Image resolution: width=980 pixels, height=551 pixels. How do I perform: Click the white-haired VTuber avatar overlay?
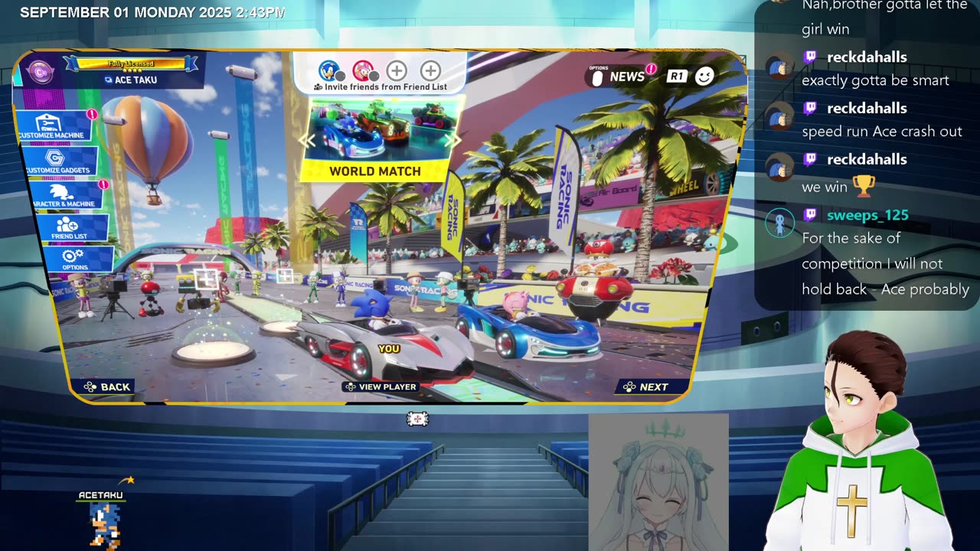click(658, 482)
